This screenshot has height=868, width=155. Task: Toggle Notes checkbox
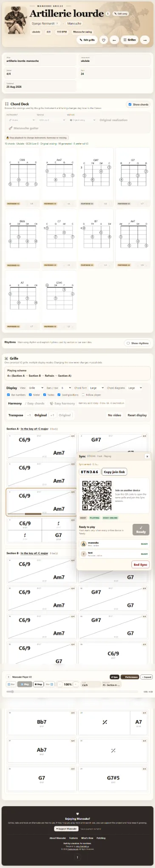tap(45, 395)
